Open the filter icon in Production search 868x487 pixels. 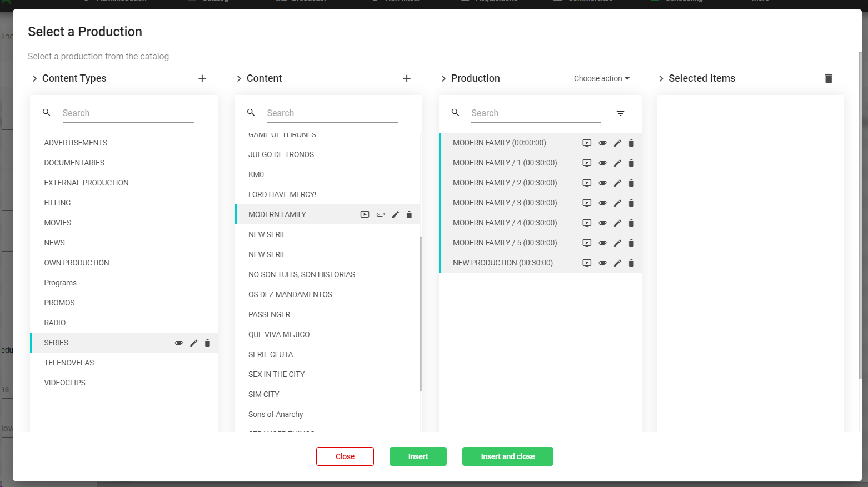pos(620,113)
